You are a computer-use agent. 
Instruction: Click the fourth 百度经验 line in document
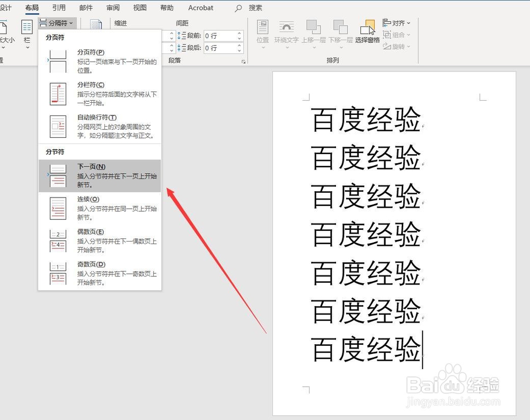click(x=366, y=234)
